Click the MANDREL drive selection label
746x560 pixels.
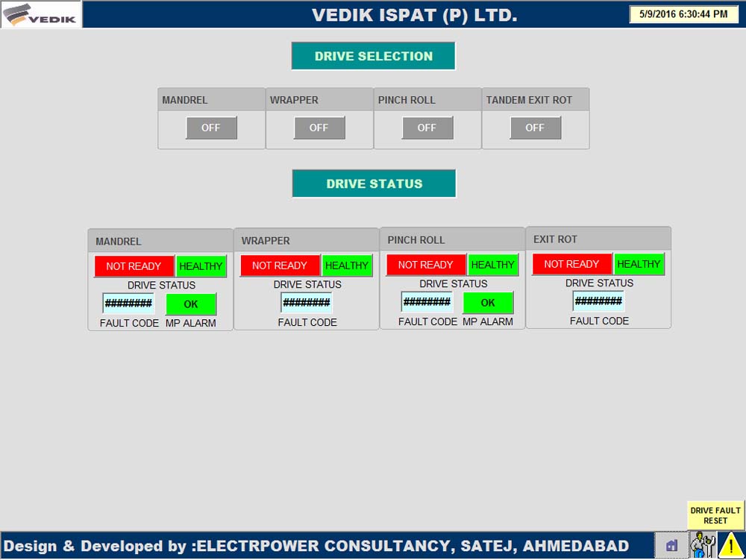[184, 101]
